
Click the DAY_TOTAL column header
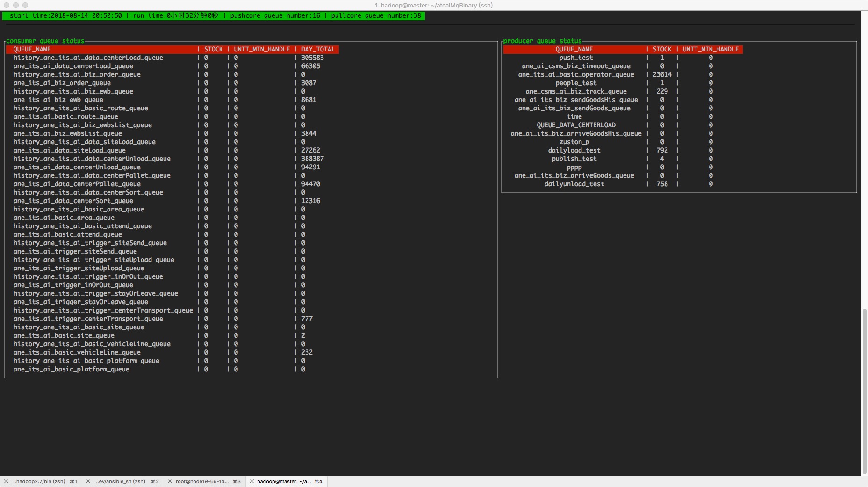pos(318,49)
